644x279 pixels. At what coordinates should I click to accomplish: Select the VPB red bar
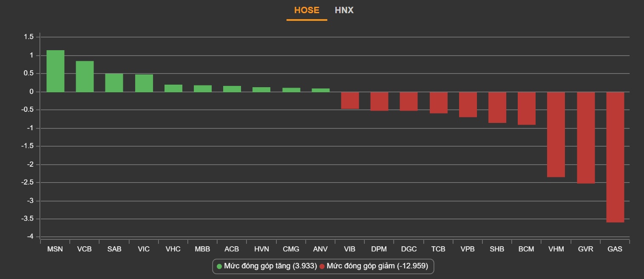click(468, 105)
